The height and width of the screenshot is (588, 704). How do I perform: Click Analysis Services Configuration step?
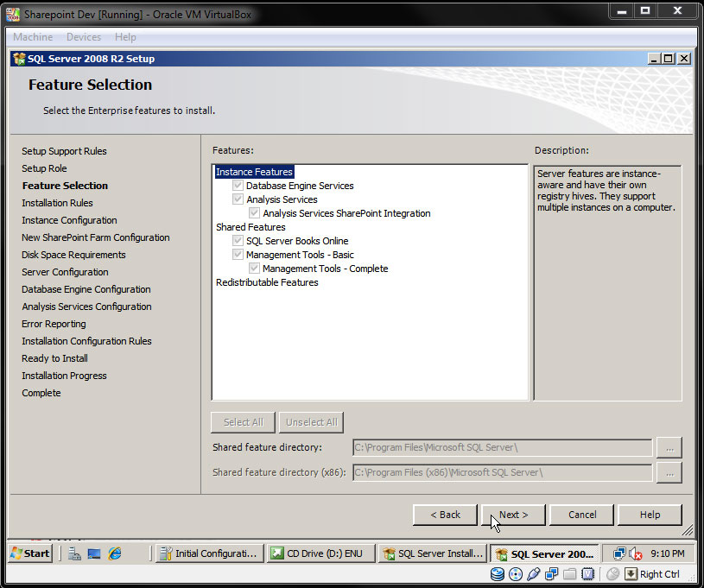point(86,307)
